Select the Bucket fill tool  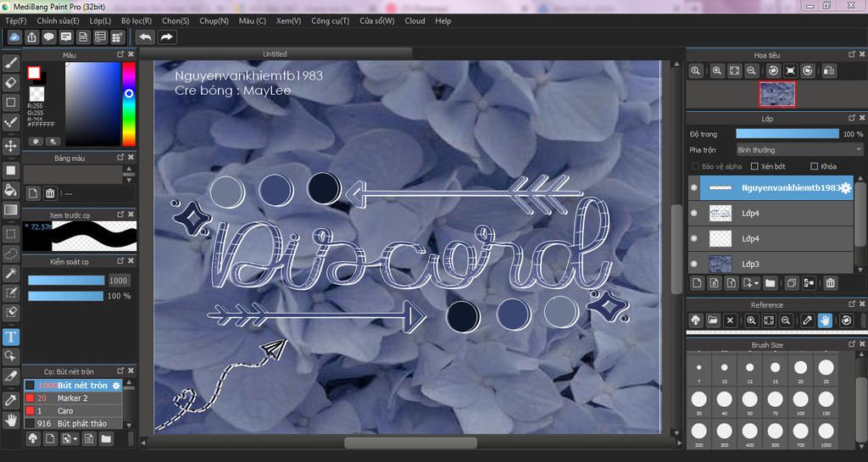[10, 191]
